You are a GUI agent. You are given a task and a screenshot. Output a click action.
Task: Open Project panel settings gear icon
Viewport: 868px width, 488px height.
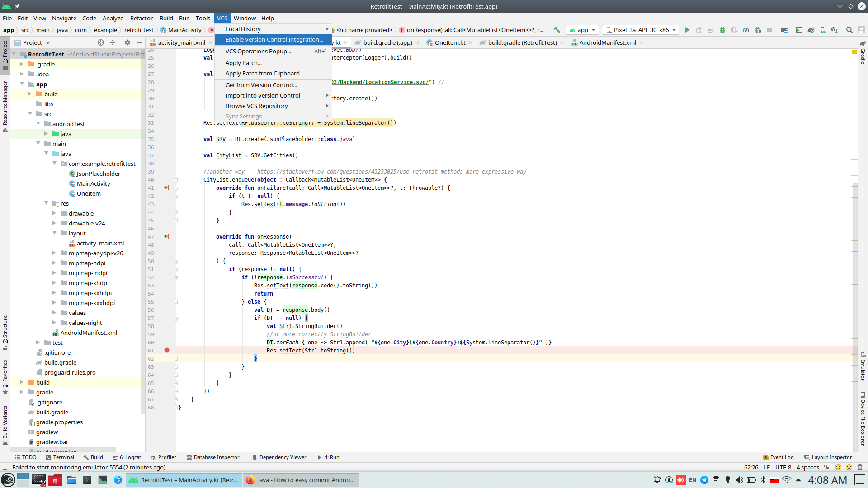point(127,42)
